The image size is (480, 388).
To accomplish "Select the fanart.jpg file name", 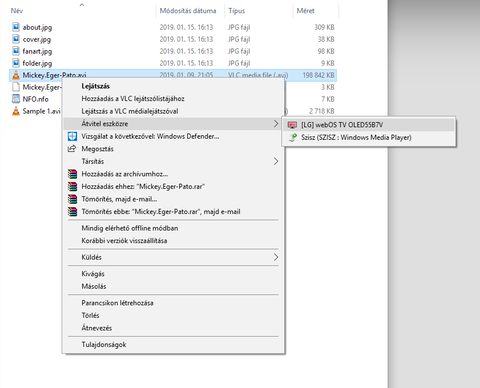I will click(37, 51).
